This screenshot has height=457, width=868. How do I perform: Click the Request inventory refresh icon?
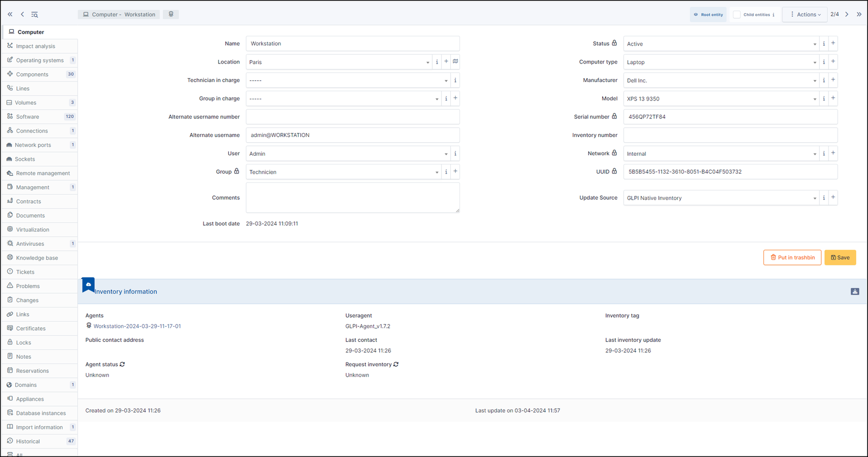(396, 364)
